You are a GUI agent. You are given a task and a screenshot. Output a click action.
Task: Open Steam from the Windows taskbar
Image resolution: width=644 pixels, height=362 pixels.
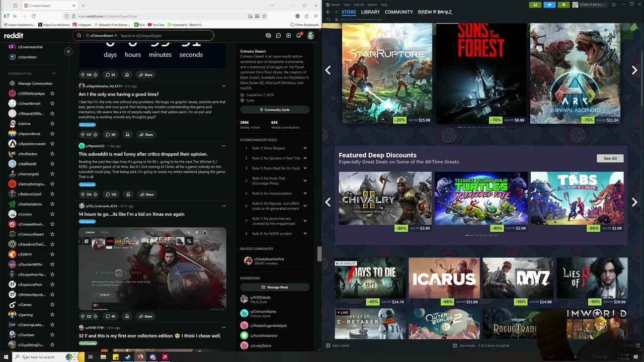point(128,357)
